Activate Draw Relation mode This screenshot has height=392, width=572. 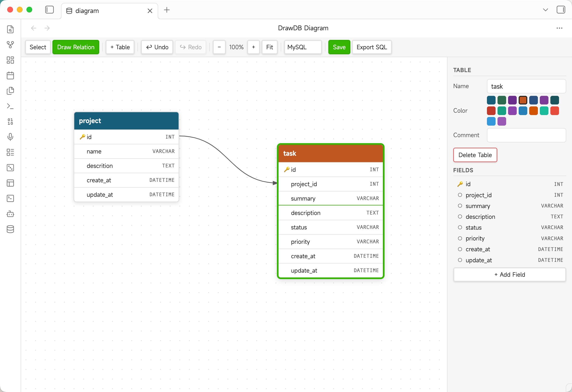[76, 47]
